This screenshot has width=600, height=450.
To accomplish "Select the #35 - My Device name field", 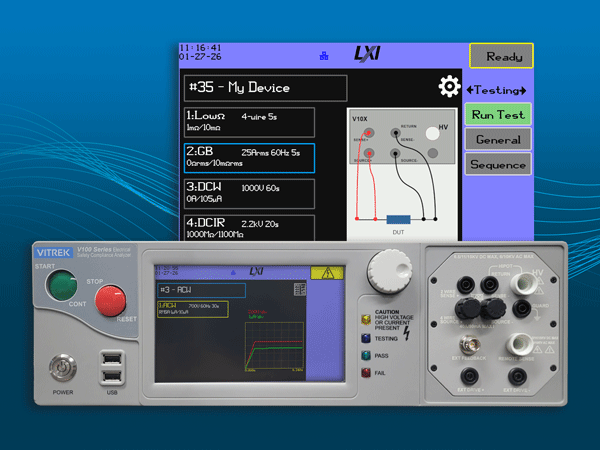I will 265,87.
